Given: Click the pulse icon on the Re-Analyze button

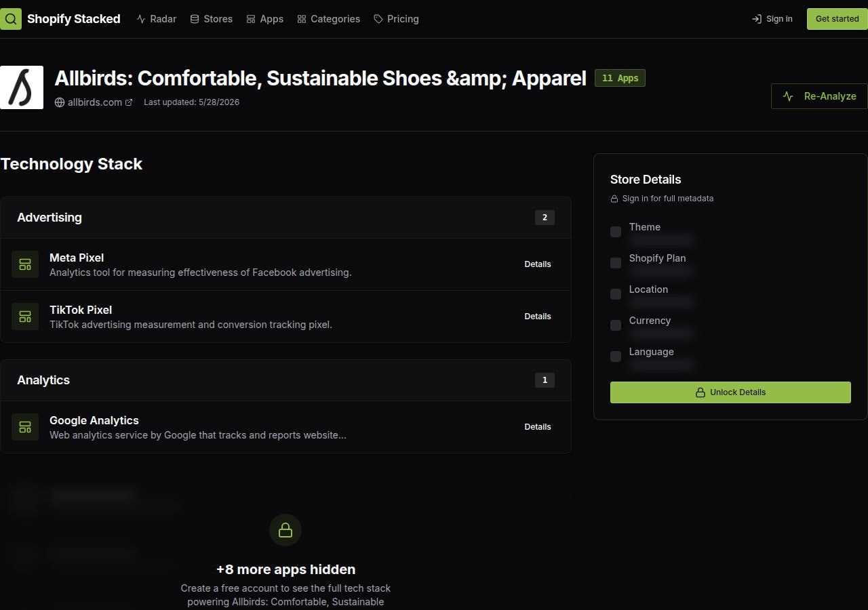Looking at the screenshot, I should [x=788, y=96].
